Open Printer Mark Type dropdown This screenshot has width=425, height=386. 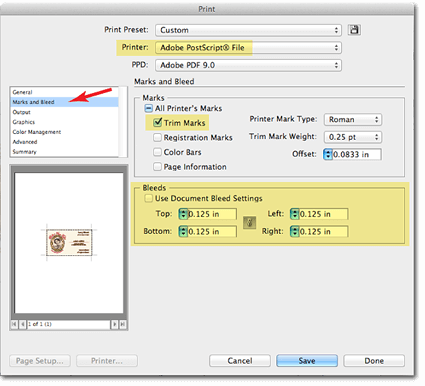coord(353,119)
